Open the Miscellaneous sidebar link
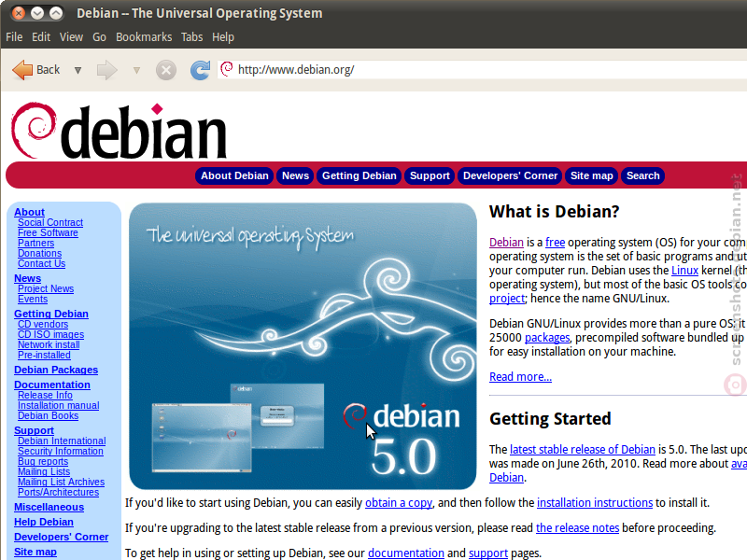Image resolution: width=747 pixels, height=560 pixels. tap(49, 507)
